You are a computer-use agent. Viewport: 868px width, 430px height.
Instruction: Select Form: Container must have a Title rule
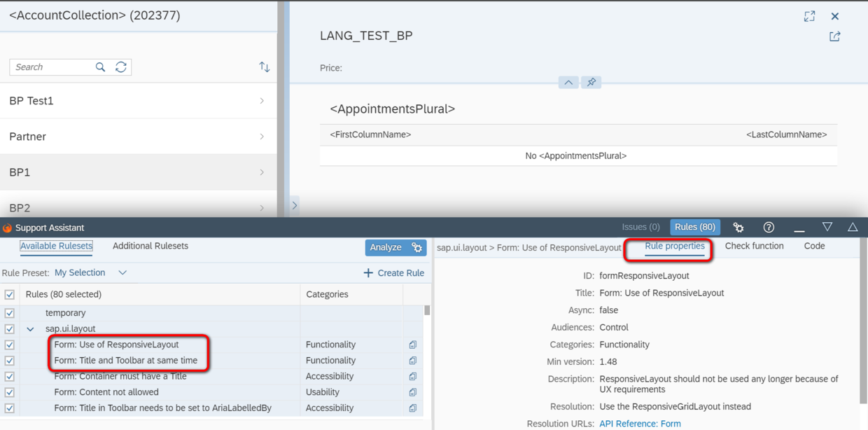click(120, 377)
